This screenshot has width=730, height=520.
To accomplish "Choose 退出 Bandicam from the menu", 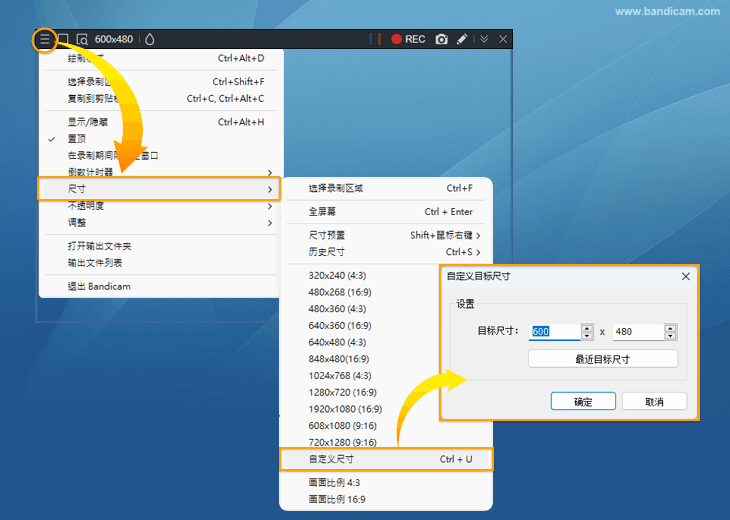I will point(159,286).
